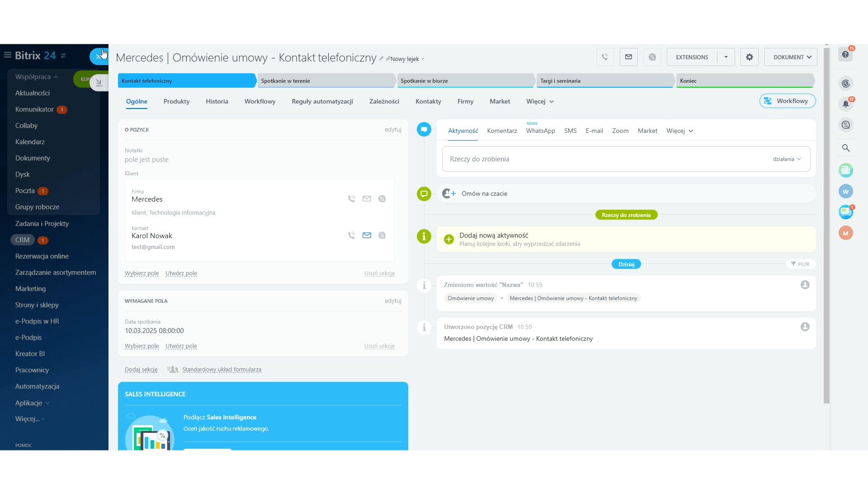This screenshot has height=488, width=868.
Task: Call Mercedes company via phone icon
Action: pos(351,199)
